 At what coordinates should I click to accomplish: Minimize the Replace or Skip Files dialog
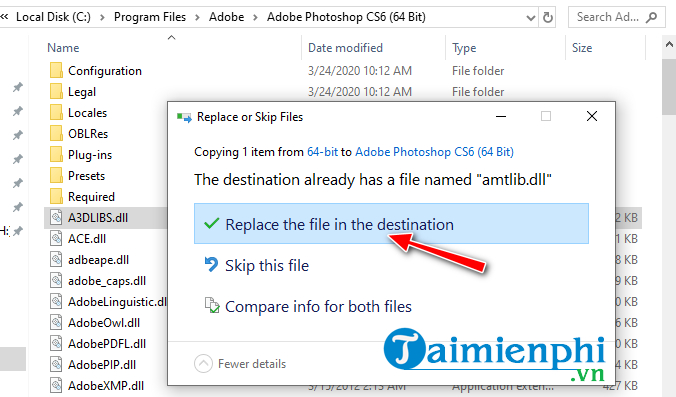pyautogui.click(x=501, y=116)
